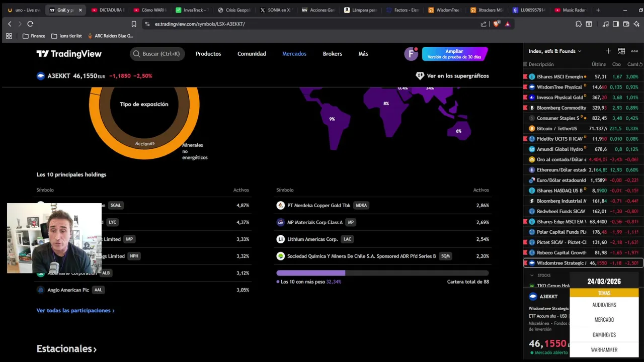Toggle the flag on iShares MSCI Emergin row
Image resolution: width=644 pixels, height=362 pixels.
[x=525, y=76]
